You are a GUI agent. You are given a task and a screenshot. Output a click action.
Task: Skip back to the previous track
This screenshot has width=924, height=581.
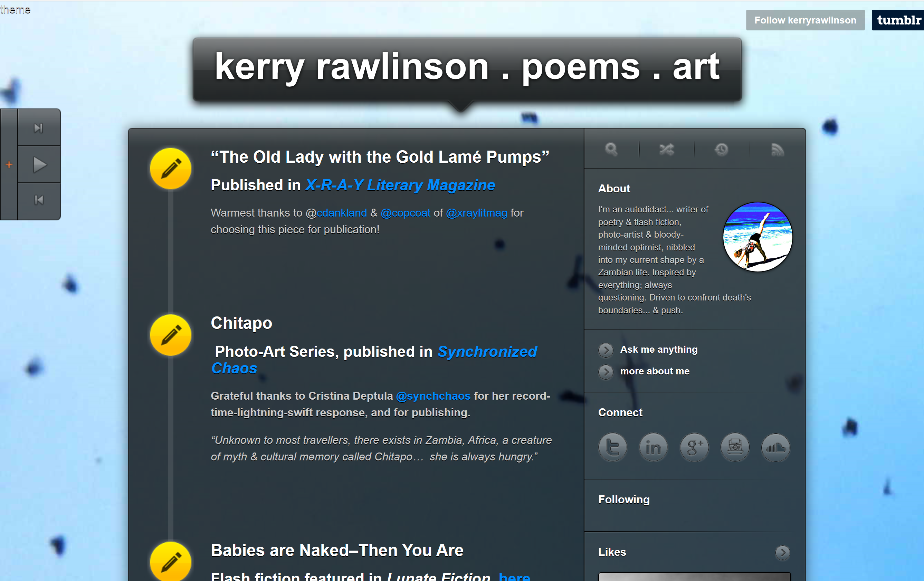click(x=38, y=200)
